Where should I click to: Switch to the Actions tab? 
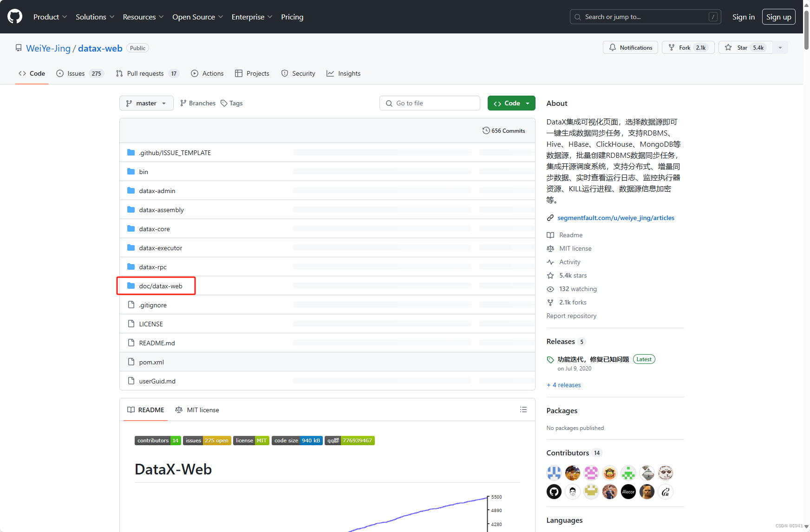[207, 73]
